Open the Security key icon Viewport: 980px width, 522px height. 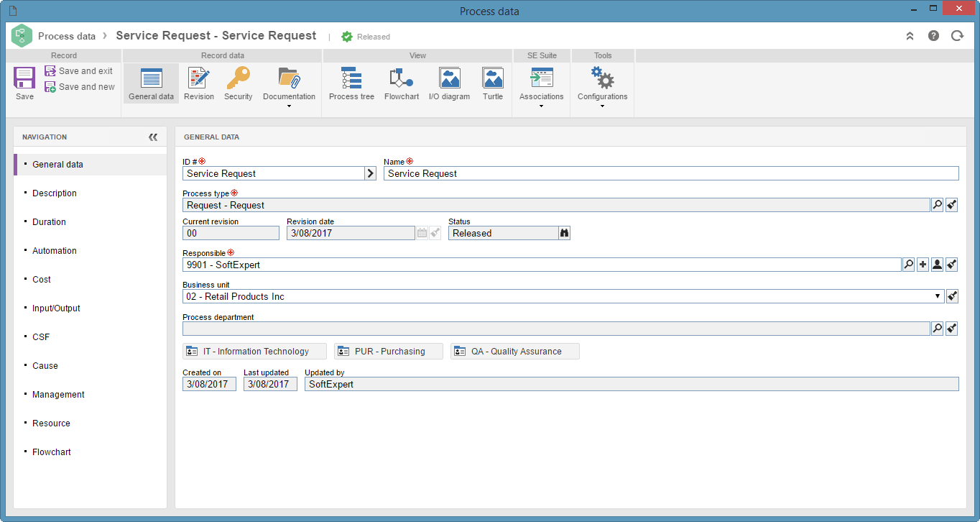point(238,78)
